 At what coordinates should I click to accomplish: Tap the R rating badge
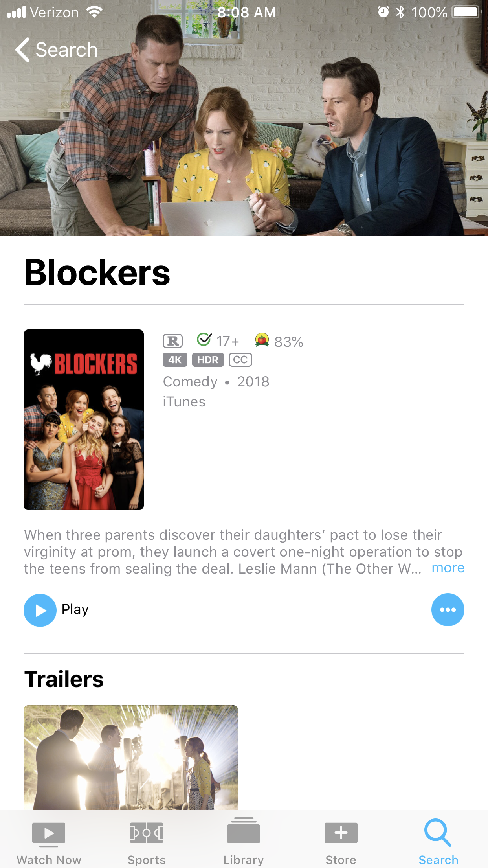[x=173, y=341]
